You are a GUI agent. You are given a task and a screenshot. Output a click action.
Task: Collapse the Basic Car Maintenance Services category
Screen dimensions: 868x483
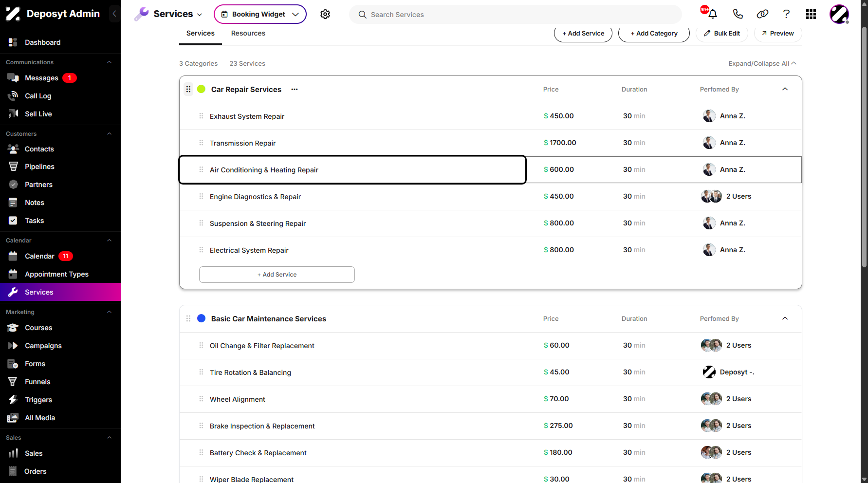(785, 318)
